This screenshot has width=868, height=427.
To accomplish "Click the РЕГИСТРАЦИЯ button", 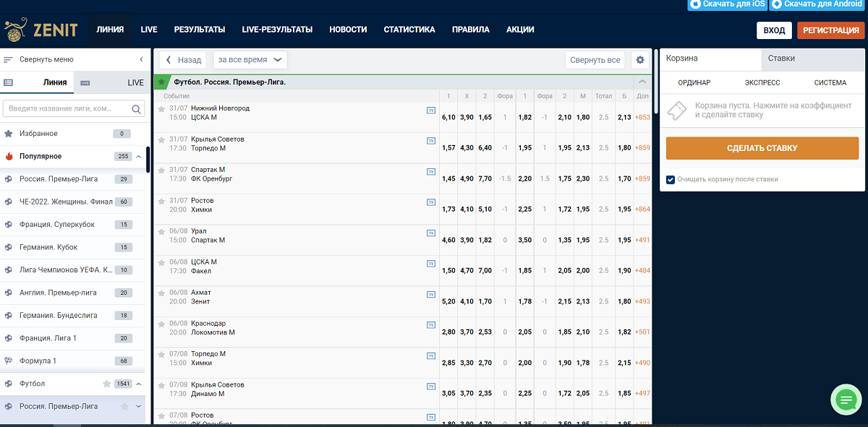I will (830, 30).
